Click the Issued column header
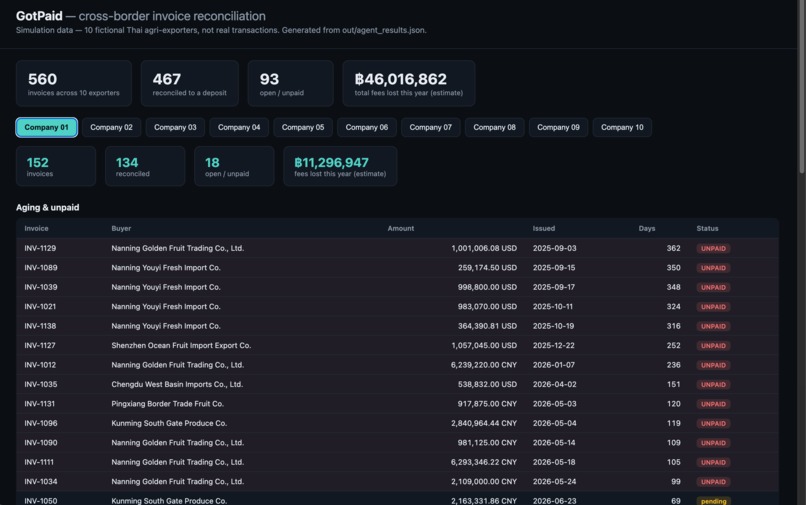The height and width of the screenshot is (505, 806). [543, 228]
